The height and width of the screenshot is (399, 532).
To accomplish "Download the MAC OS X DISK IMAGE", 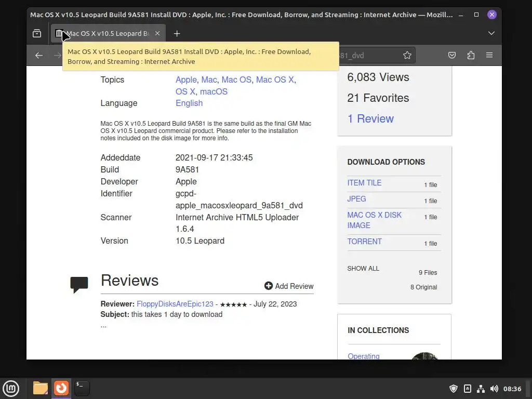I will 374,220.
